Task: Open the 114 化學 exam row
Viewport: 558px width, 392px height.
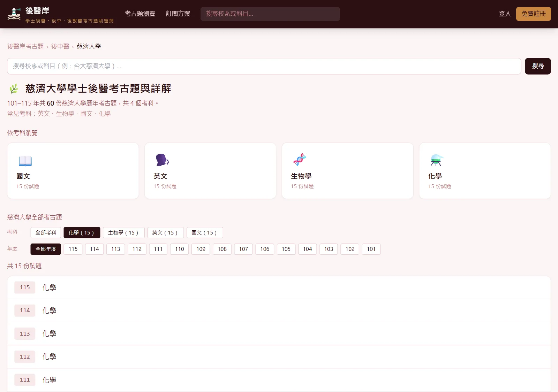Action: point(279,310)
